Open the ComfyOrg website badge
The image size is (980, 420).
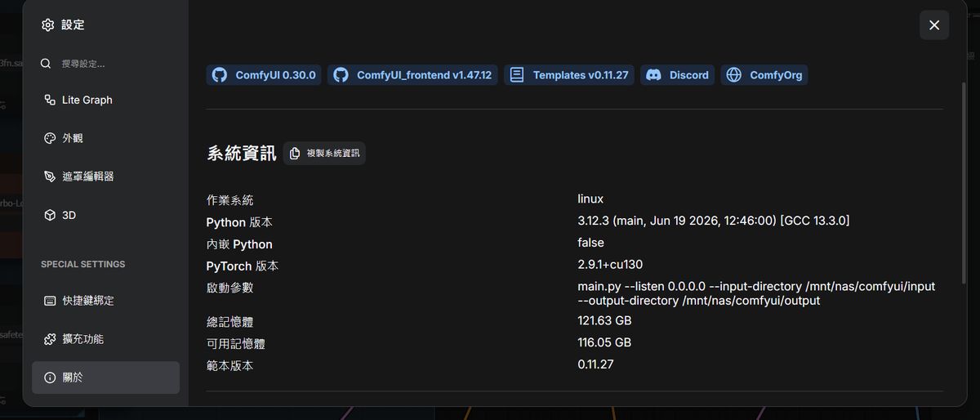(x=764, y=75)
